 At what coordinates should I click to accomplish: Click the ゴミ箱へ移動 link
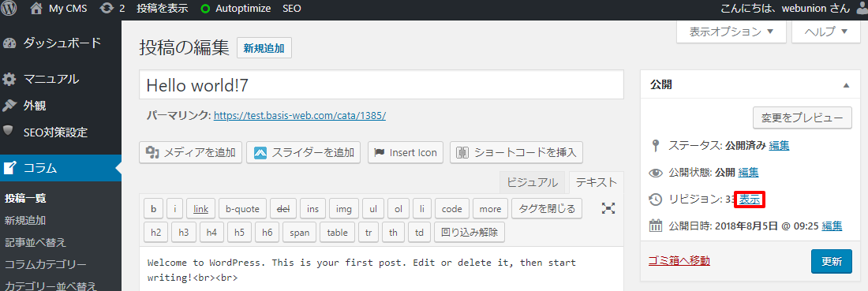click(679, 260)
